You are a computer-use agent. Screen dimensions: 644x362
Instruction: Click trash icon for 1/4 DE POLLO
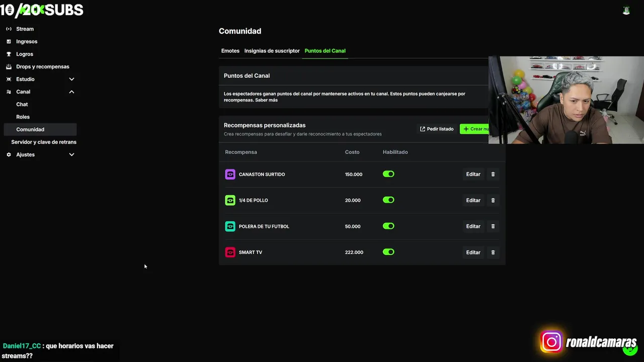pyautogui.click(x=493, y=201)
